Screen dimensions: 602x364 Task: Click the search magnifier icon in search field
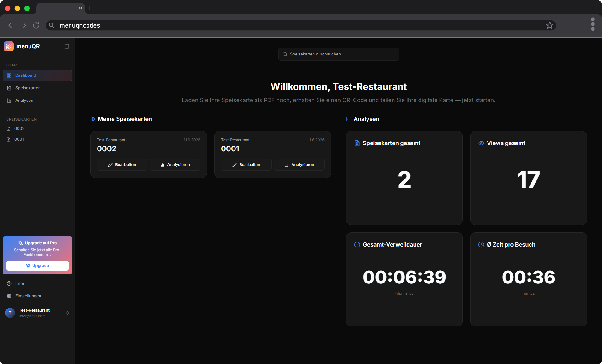tap(285, 54)
